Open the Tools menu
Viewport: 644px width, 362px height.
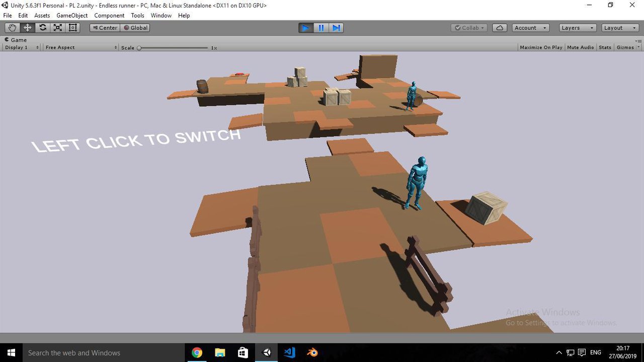pos(138,16)
